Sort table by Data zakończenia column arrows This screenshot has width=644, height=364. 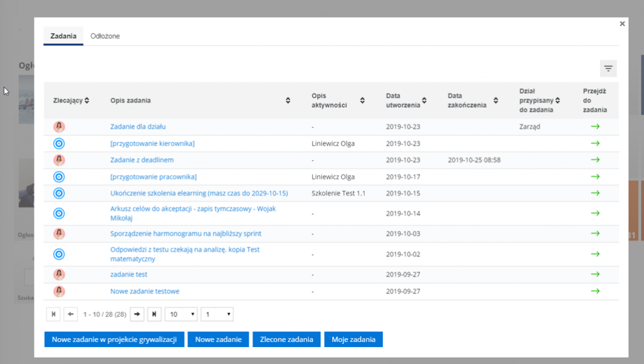496,100
